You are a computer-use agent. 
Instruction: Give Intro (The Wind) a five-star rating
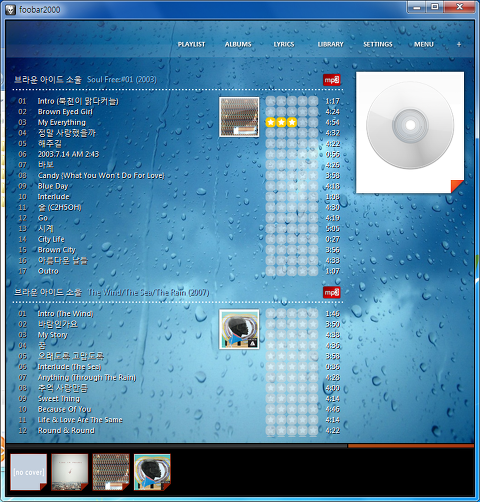(x=313, y=314)
